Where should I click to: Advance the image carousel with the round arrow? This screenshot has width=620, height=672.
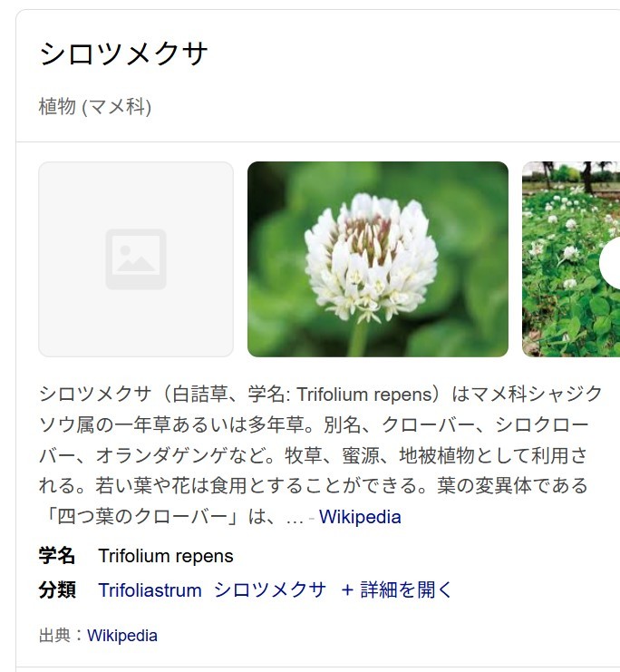coord(610,265)
